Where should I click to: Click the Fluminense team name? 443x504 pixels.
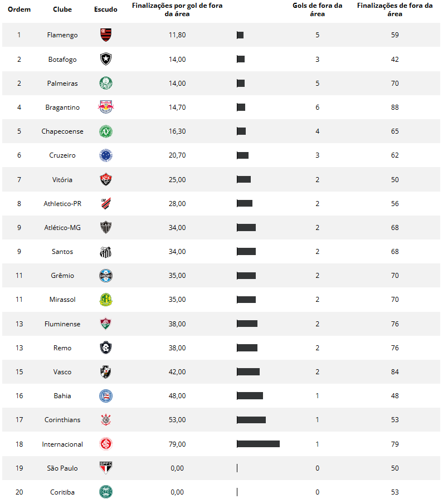62,324
